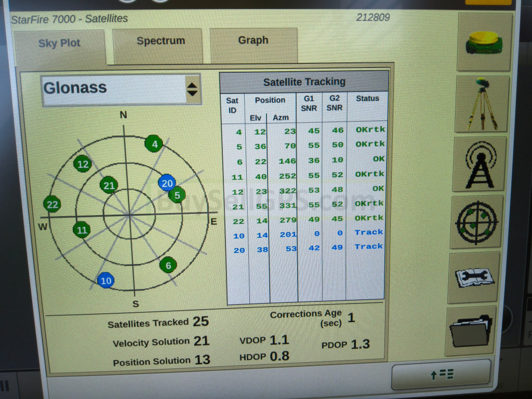Select blue satellite 10 on sky plot
This screenshot has height=399, width=532.
[105, 280]
